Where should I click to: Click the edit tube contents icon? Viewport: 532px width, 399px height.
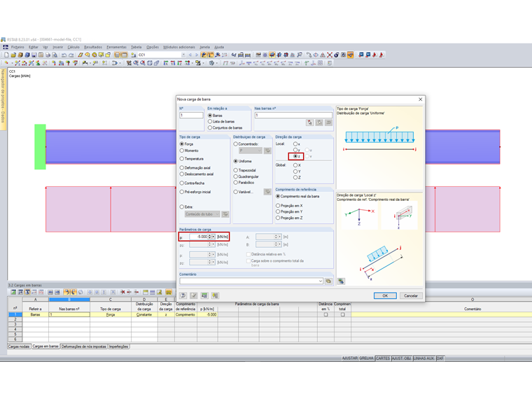pyautogui.click(x=225, y=214)
